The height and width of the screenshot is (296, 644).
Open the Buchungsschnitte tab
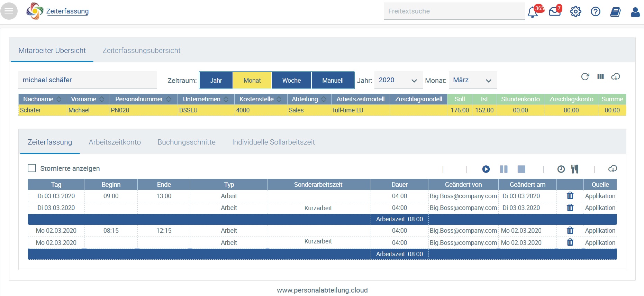187,142
